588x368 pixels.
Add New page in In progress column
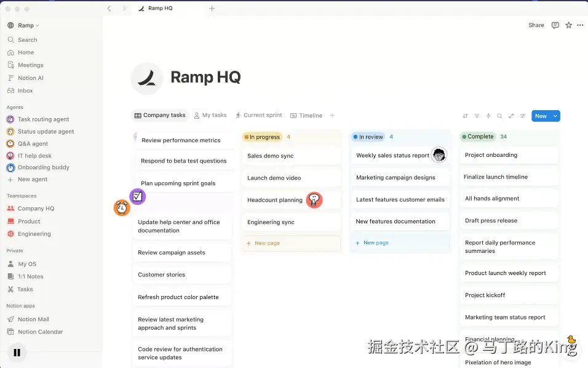(x=292, y=243)
